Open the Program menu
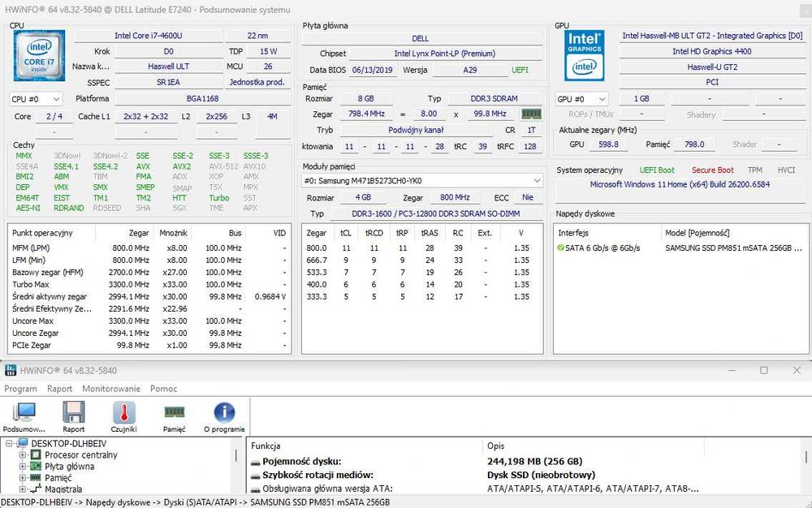This screenshot has height=508, width=812. point(21,389)
